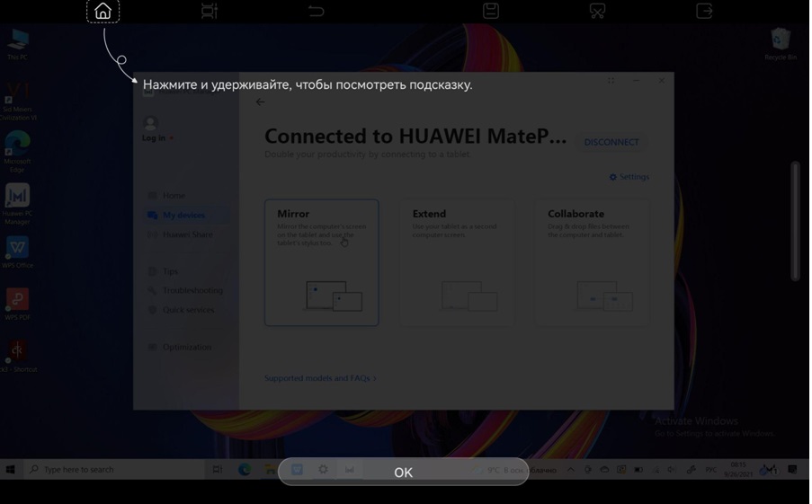Click the exit icon in top bar

(704, 12)
